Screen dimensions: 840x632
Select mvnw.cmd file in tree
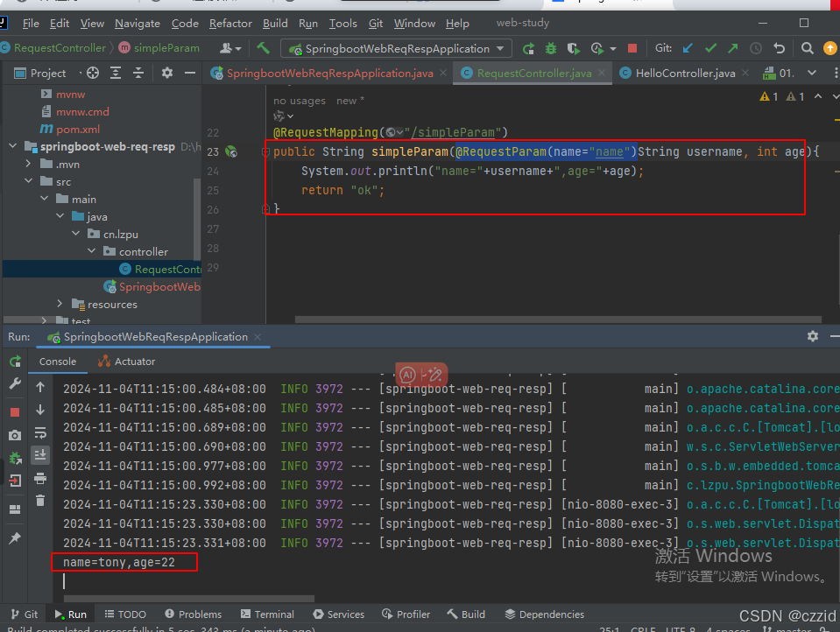82,111
